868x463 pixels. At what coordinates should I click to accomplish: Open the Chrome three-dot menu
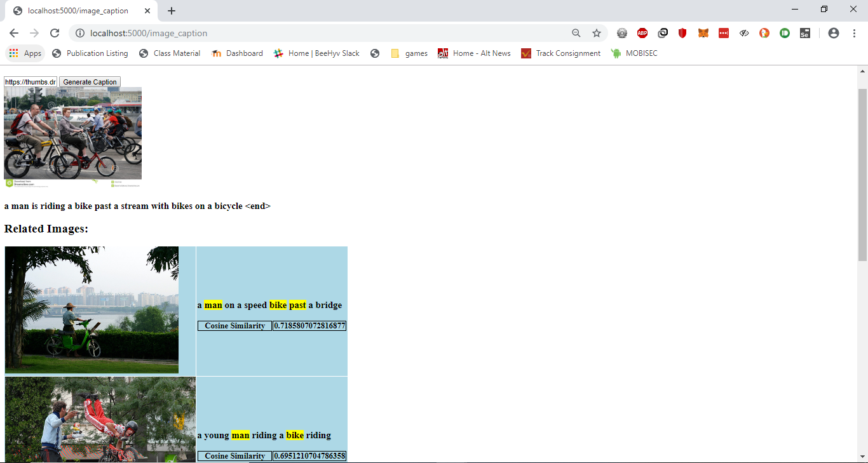(853, 33)
